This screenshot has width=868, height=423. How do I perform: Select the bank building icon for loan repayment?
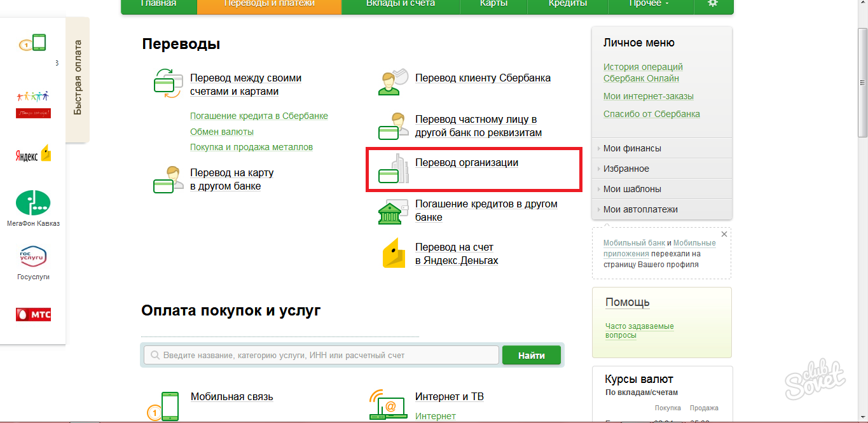click(x=394, y=211)
